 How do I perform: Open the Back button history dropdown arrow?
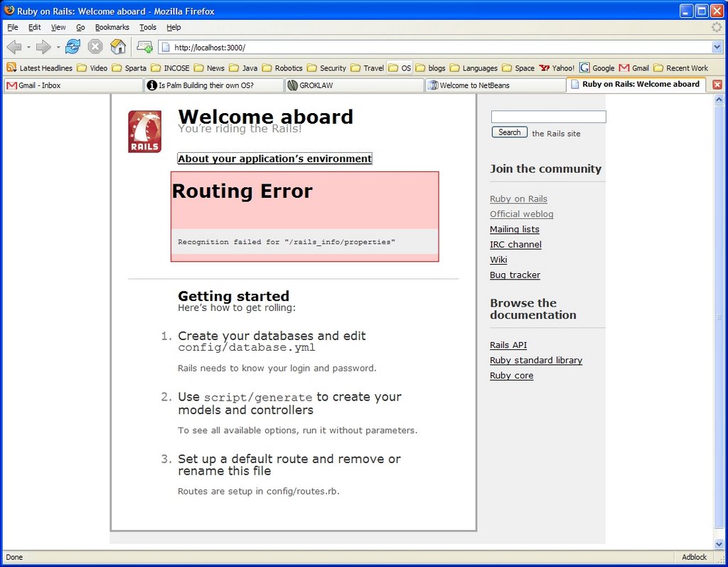coord(28,47)
